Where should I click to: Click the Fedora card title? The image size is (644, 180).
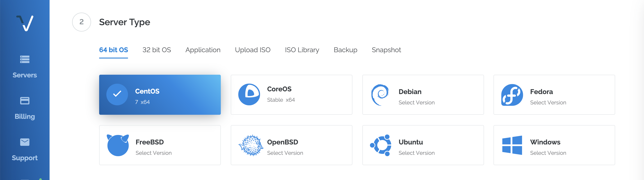tap(541, 92)
